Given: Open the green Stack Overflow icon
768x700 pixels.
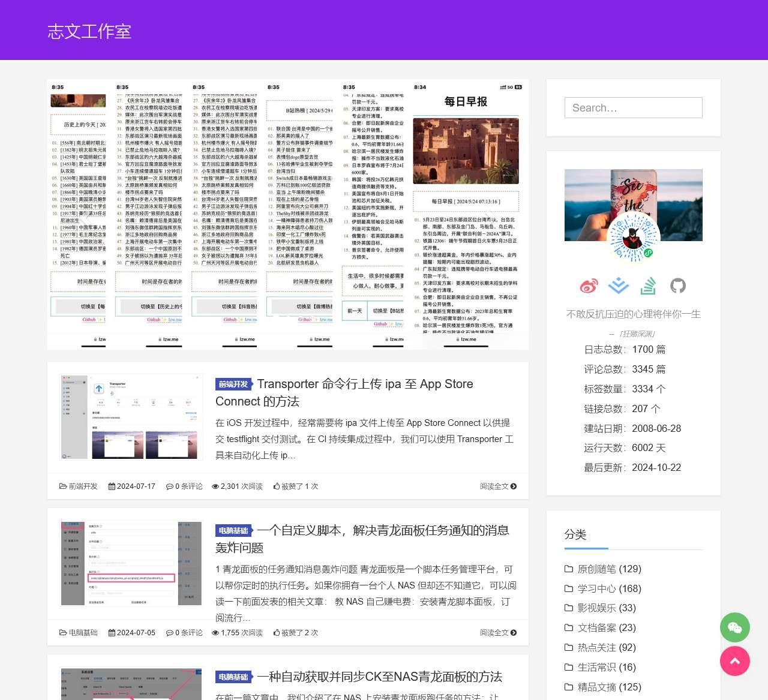Looking at the screenshot, I should [x=648, y=286].
